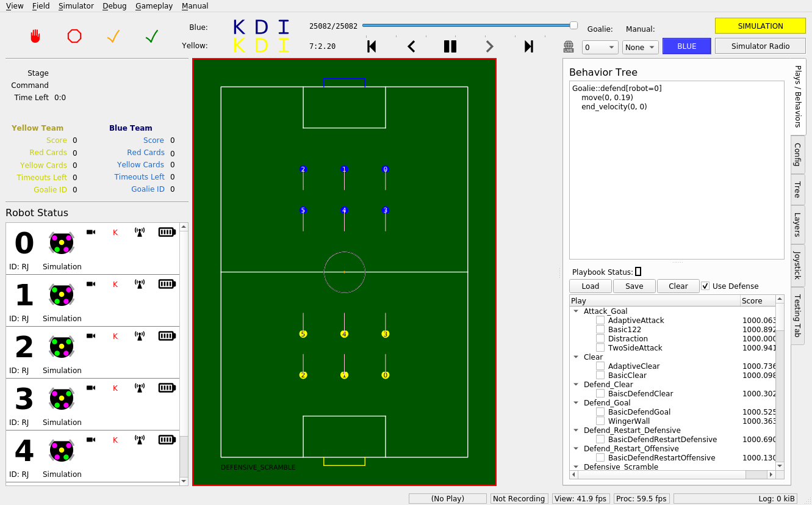Click robot 1 shell pattern image

tap(62, 295)
